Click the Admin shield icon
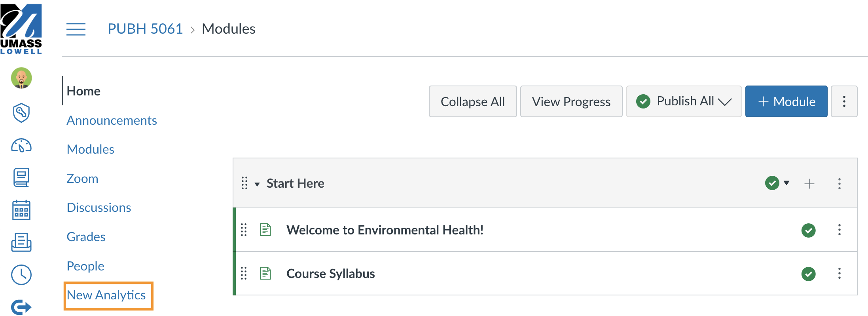 [x=21, y=113]
